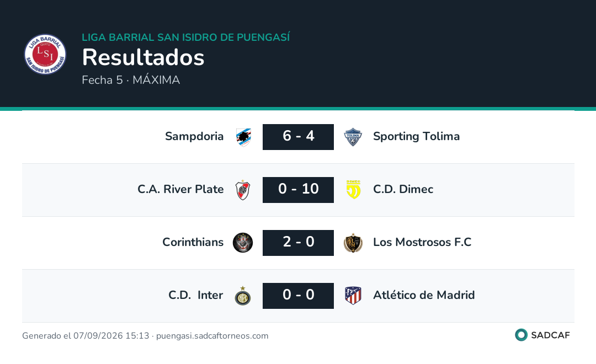This screenshot has width=596, height=364.
Task: Select the 2 - 0 score box
Action: pyautogui.click(x=299, y=243)
